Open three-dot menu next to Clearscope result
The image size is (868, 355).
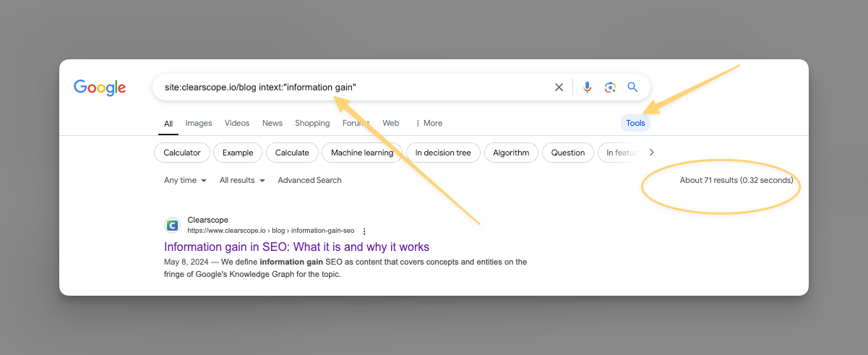[364, 231]
